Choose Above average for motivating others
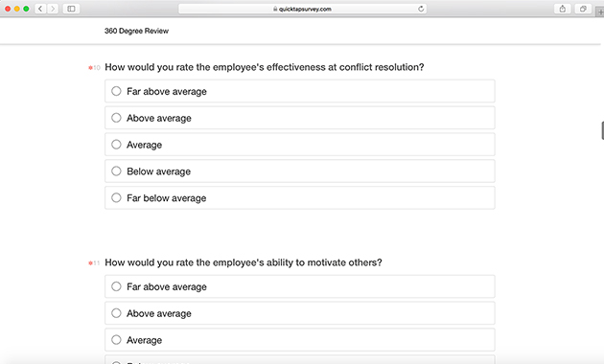Image resolution: width=604 pixels, height=364 pixels. [x=300, y=313]
